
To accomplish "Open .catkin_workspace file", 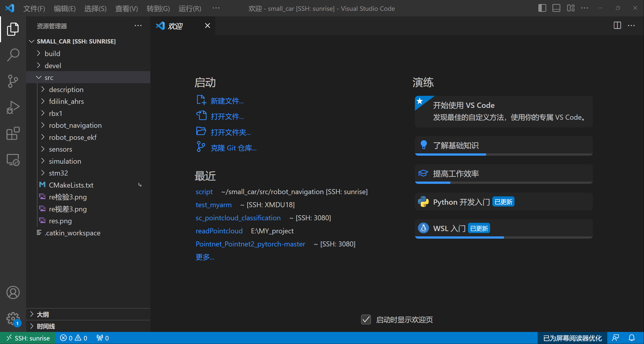I will [88, 233].
